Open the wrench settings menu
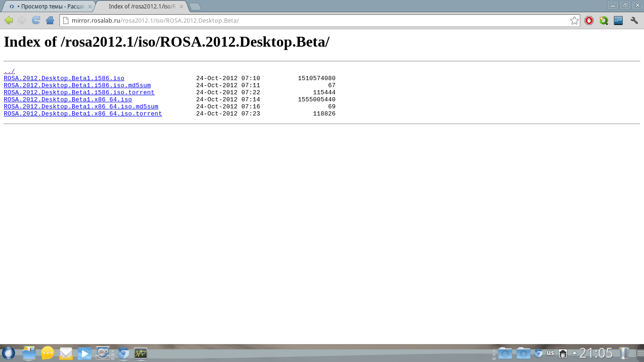Image resolution: width=644 pixels, height=362 pixels. coord(634,20)
